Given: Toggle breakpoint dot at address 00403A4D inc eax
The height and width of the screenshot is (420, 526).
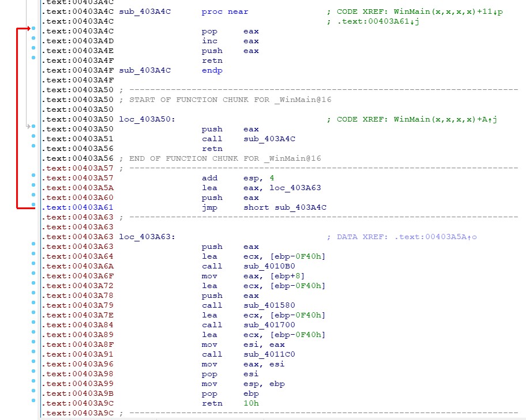Looking at the screenshot, I should 33,38.
